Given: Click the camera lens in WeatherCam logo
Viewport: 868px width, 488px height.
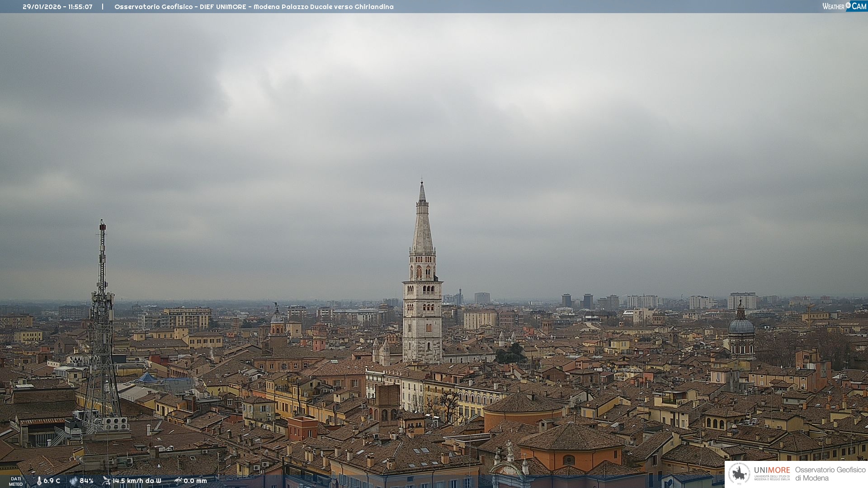Looking at the screenshot, I should pyautogui.click(x=848, y=5).
